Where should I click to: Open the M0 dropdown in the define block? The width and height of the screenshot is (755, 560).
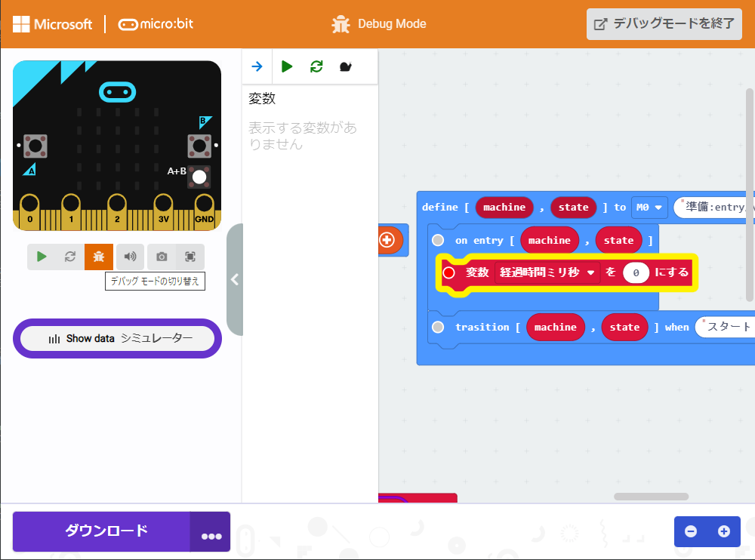pyautogui.click(x=649, y=208)
